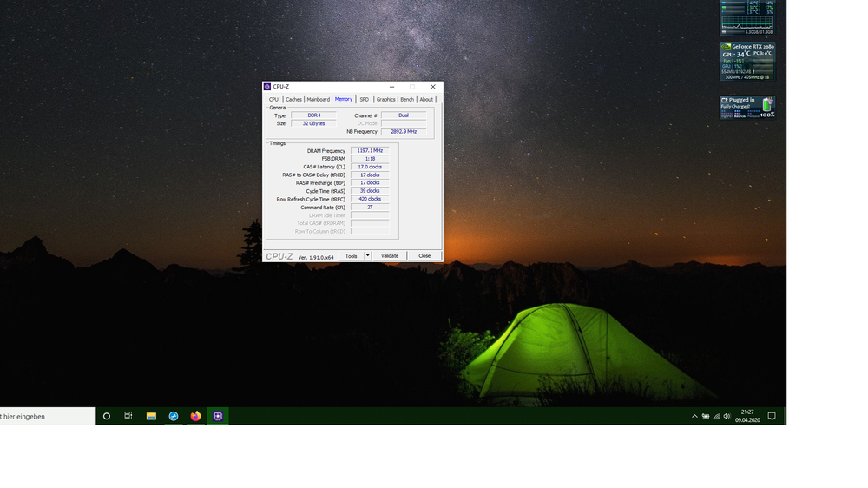Open Task View in the taskbar
Image resolution: width=868 pixels, height=488 pixels.
point(128,417)
